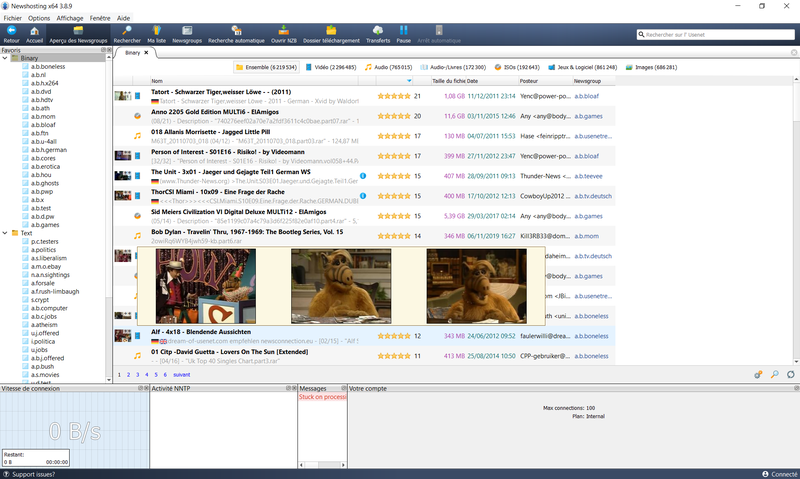Click music icon on David Guetta row

click(x=137, y=356)
